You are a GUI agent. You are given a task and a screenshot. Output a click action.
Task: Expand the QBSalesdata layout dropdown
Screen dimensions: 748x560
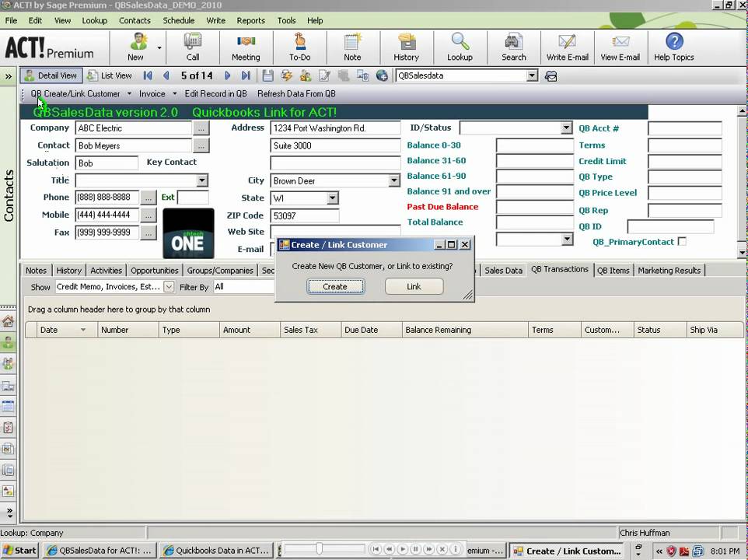click(532, 75)
